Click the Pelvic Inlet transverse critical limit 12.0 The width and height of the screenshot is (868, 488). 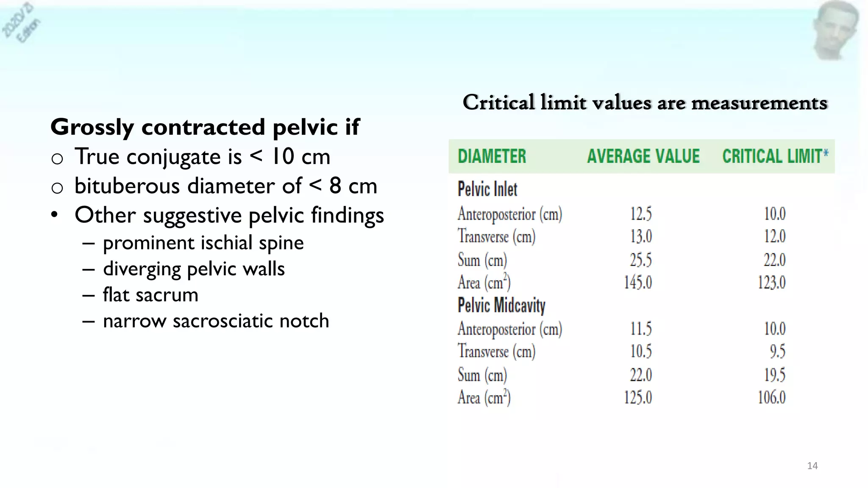click(x=775, y=236)
